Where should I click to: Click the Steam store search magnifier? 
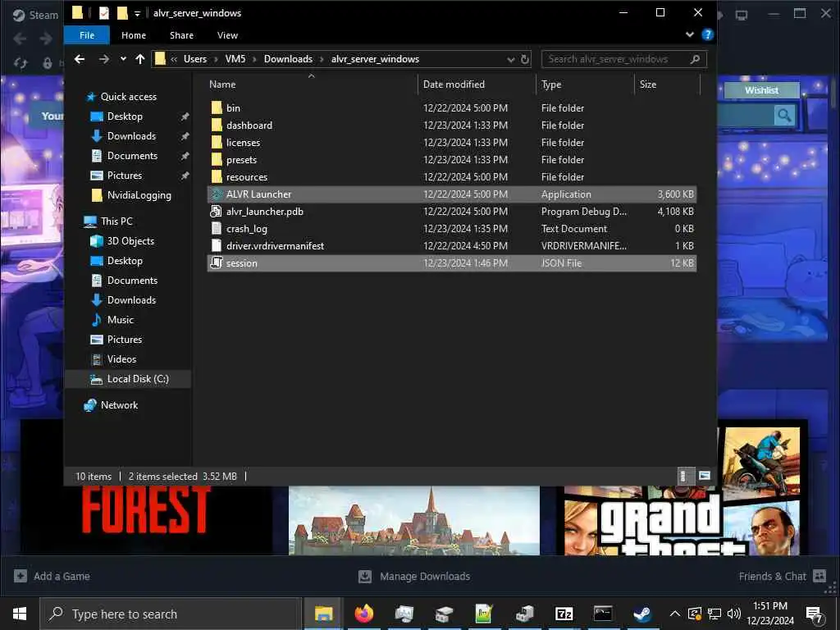point(784,115)
